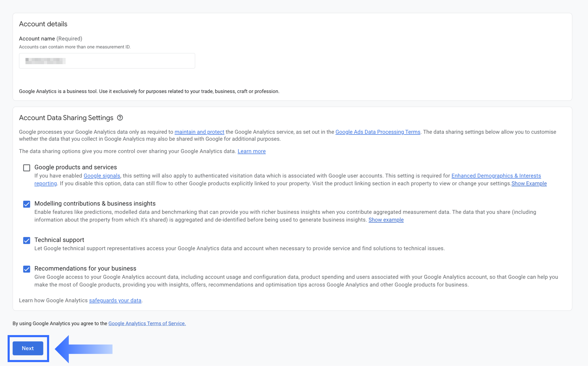Click Show example under Modelling contributions
This screenshot has width=588, height=366.
[x=386, y=220]
